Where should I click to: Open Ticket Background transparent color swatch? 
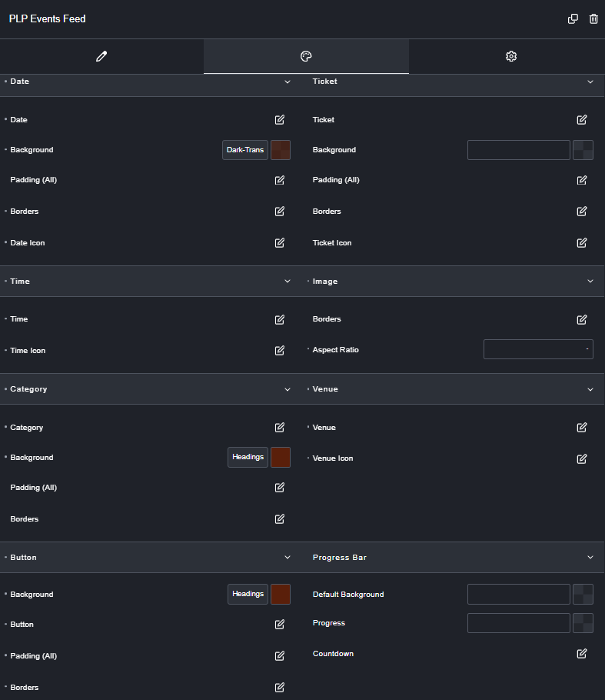(583, 150)
